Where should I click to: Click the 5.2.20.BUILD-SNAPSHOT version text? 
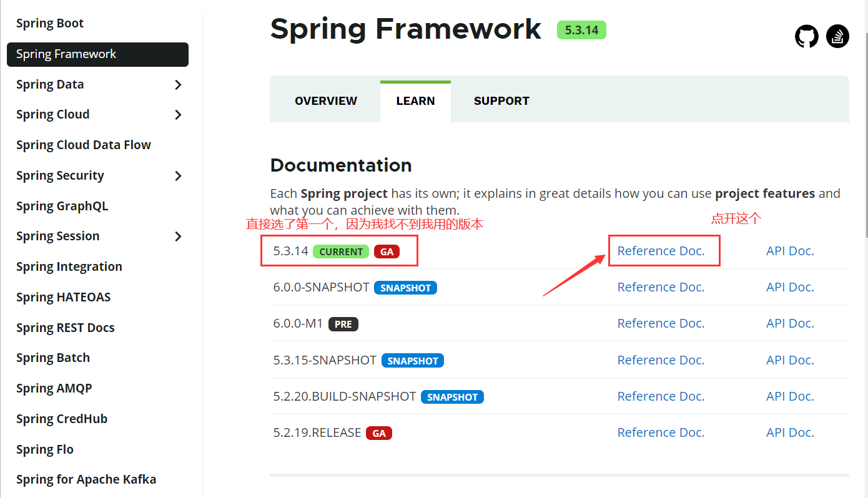pyautogui.click(x=345, y=396)
